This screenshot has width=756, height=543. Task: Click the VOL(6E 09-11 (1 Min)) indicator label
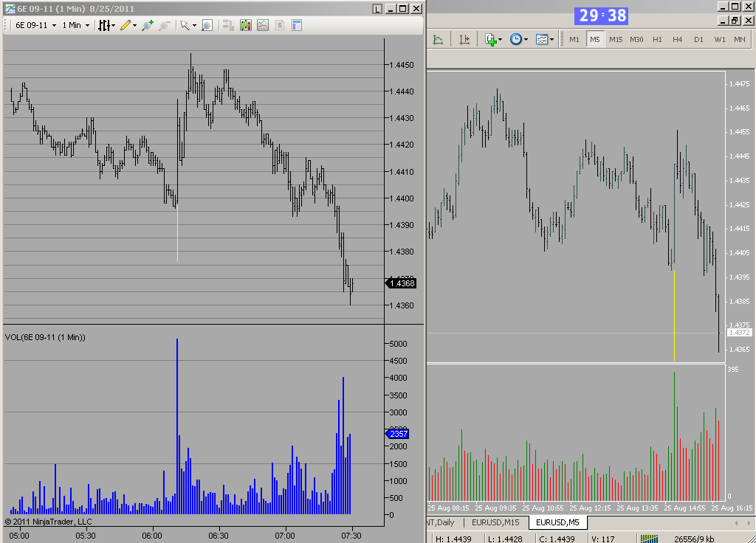45,337
